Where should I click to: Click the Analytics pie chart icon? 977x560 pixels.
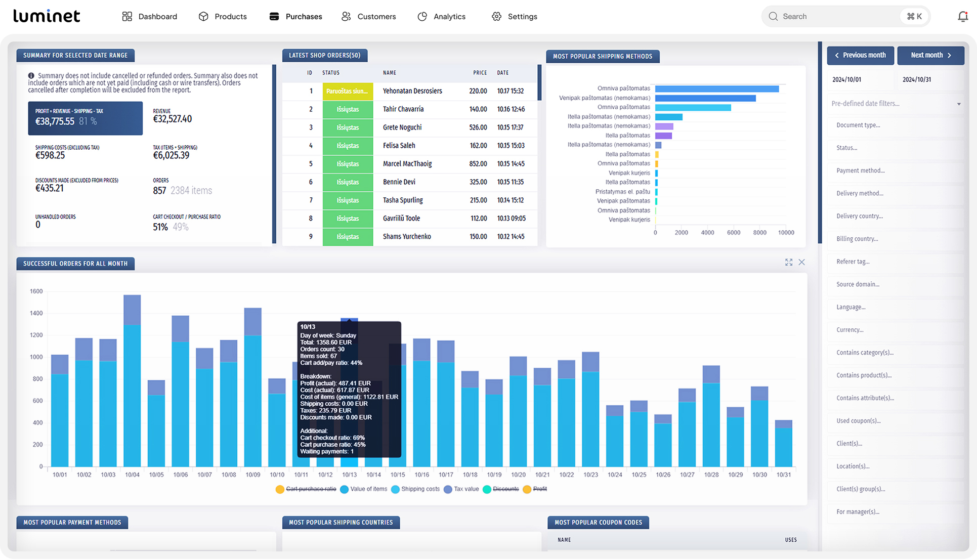[x=422, y=17]
